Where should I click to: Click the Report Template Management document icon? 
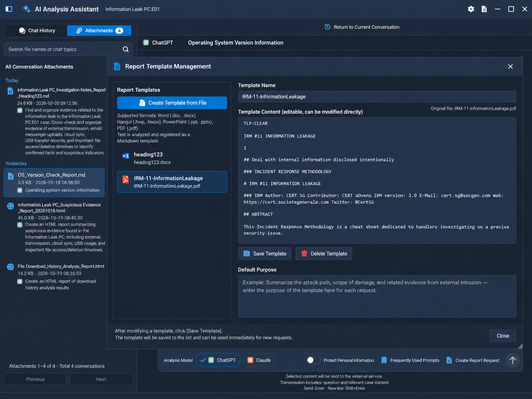(x=117, y=66)
